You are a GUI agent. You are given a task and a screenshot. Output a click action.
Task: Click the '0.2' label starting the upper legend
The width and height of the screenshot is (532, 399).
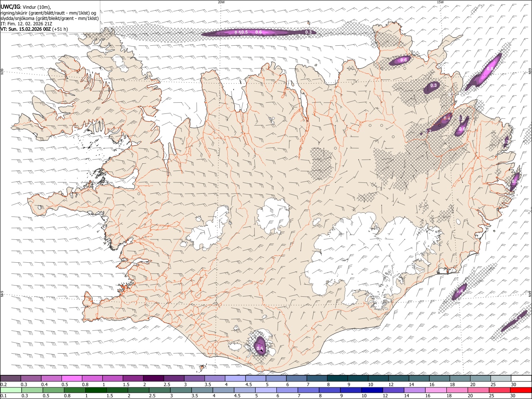tap(4, 384)
